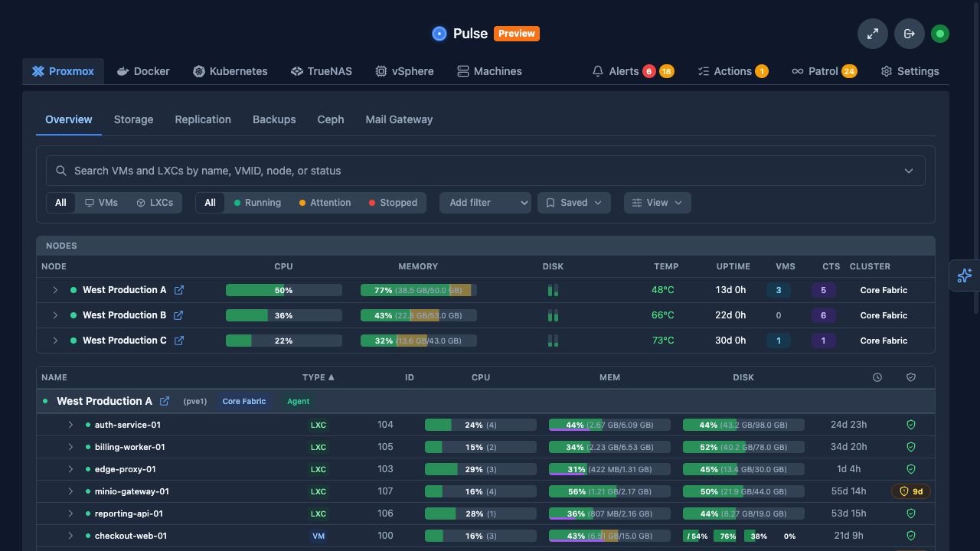Show only Stopped guests
This screenshot has width=980, height=551.
(394, 203)
